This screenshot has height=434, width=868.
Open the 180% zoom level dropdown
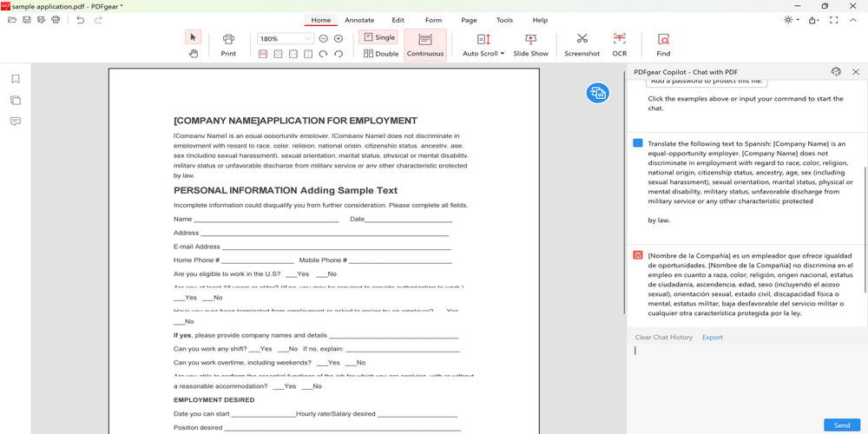point(307,39)
